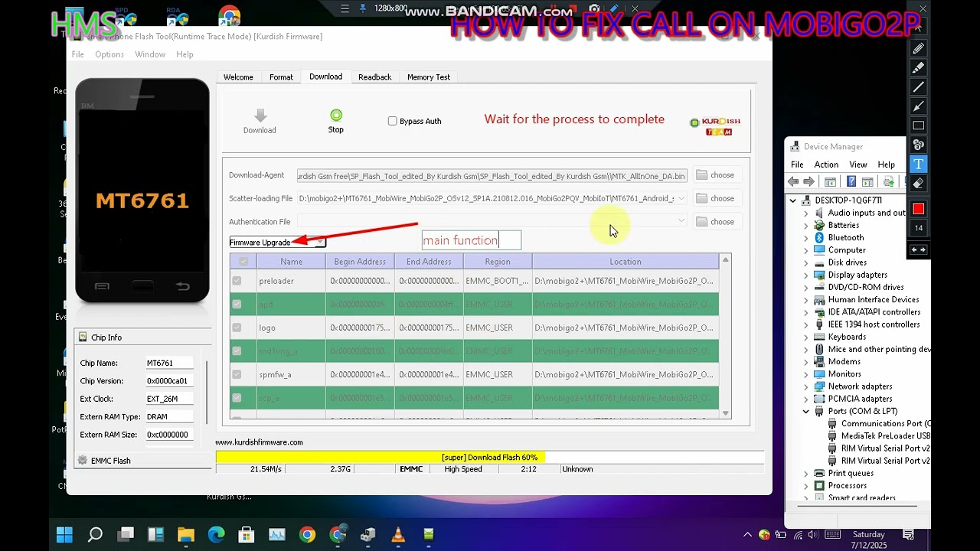Image resolution: width=980 pixels, height=551 pixels.
Task: Open File Explorer from taskbar
Action: [186, 534]
